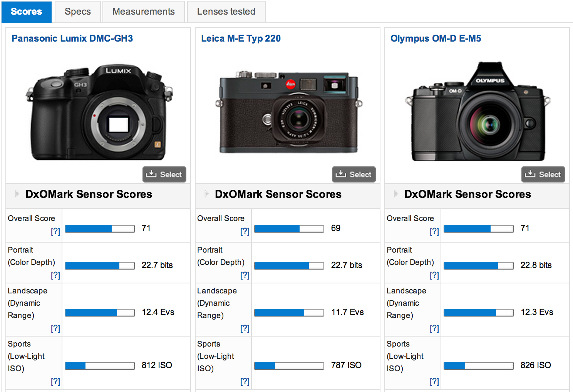The image size is (573, 392).
Task: Click the Olympus '22.8 bits' value
Action: click(x=536, y=265)
